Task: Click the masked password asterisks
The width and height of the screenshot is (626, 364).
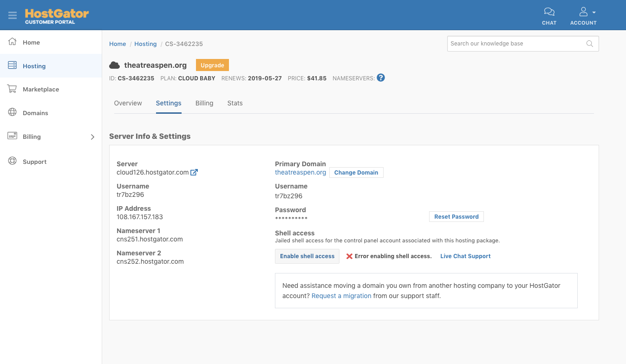Action: (291, 218)
